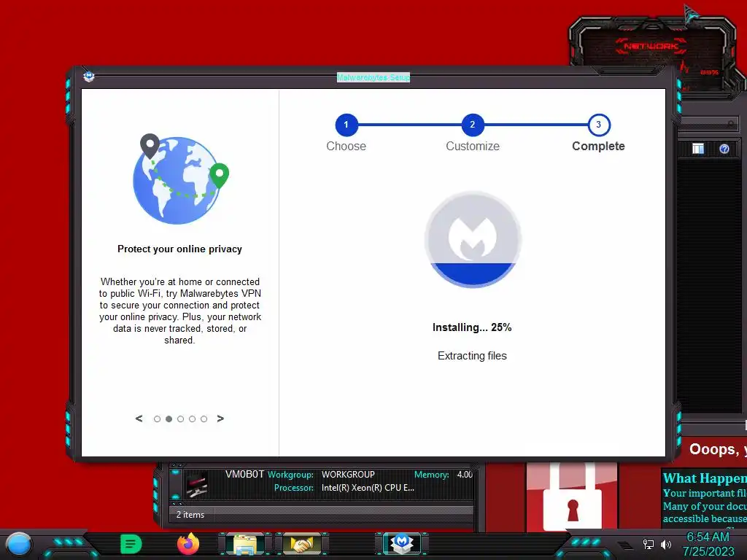The height and width of the screenshot is (560, 747).
Task: Open File Explorer in the taskbar
Action: [x=245, y=544]
